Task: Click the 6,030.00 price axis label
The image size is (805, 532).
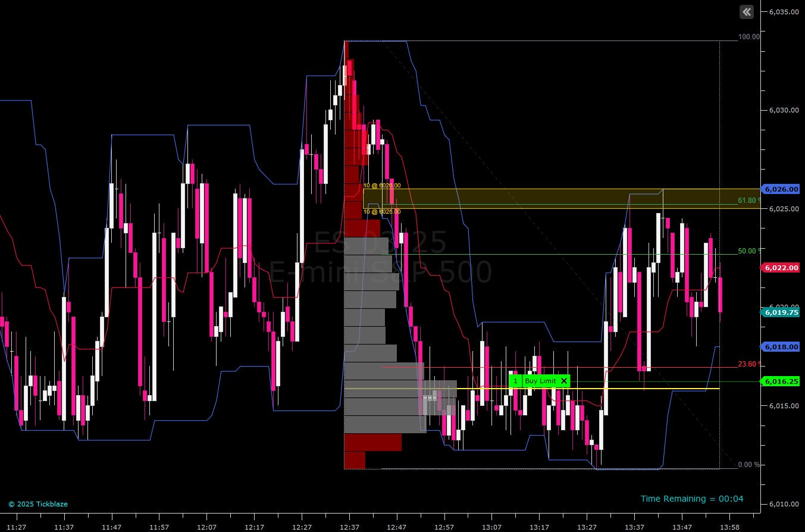Action: point(783,110)
